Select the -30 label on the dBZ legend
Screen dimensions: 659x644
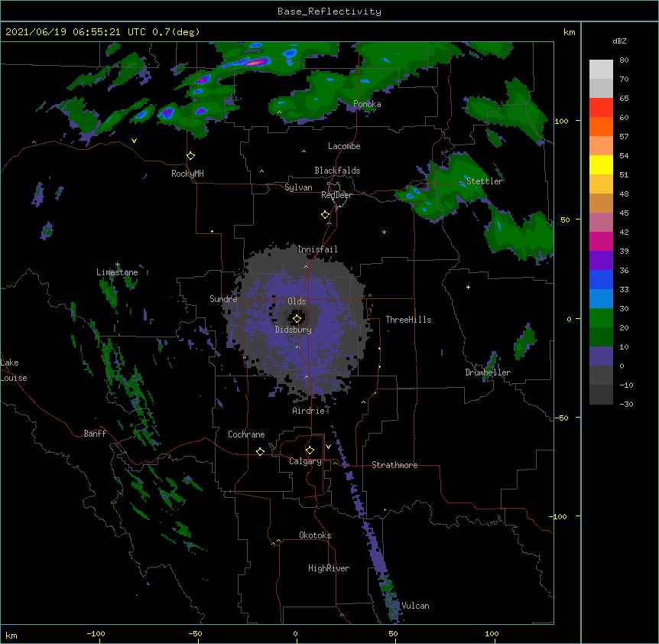coord(626,404)
